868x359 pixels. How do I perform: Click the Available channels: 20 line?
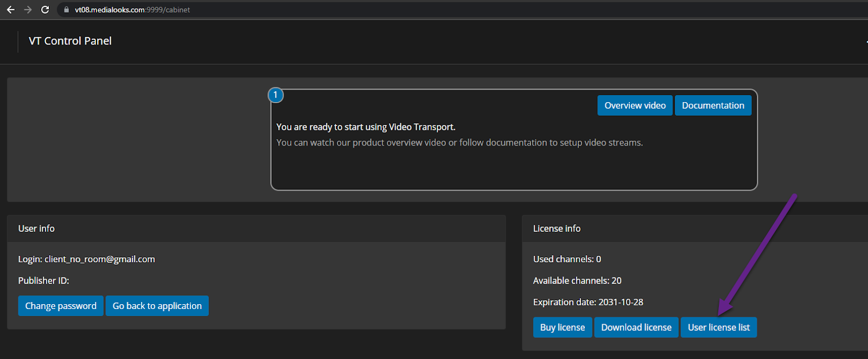(x=577, y=281)
